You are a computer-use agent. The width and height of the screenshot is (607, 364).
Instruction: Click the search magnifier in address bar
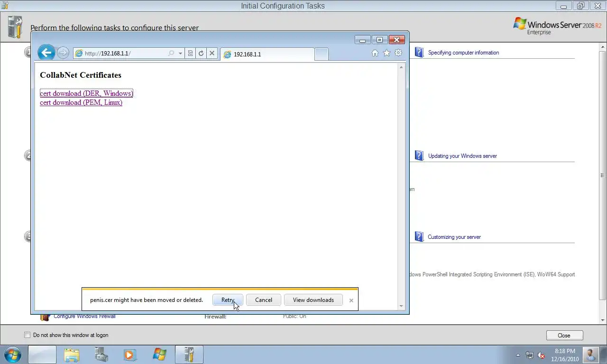pyautogui.click(x=171, y=53)
